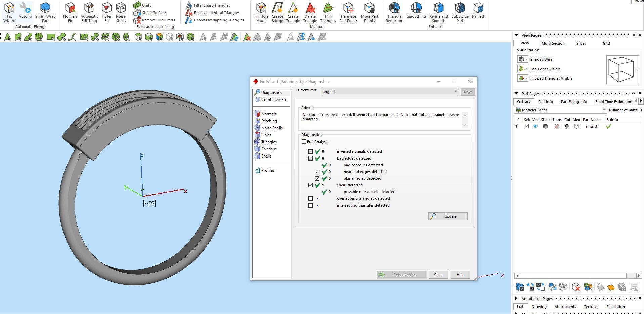The height and width of the screenshot is (314, 644).
Task: Collapse Annotation Pages panel
Action: coord(516,298)
